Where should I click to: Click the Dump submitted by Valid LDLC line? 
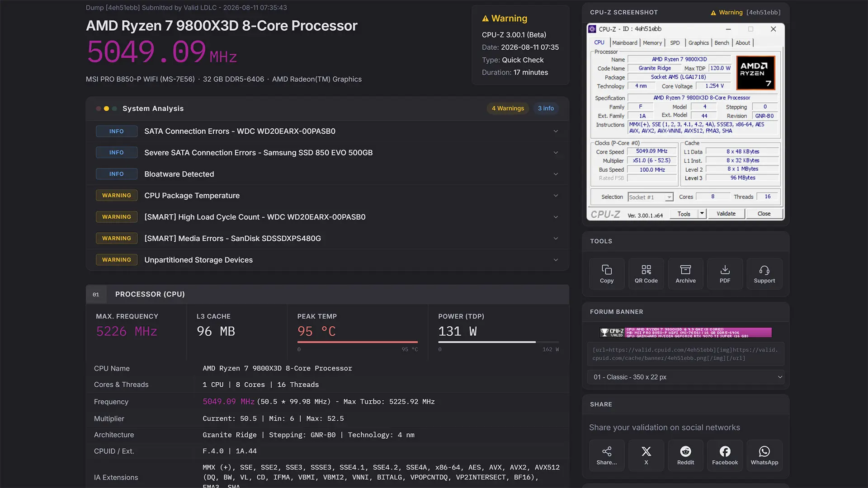[x=186, y=8]
